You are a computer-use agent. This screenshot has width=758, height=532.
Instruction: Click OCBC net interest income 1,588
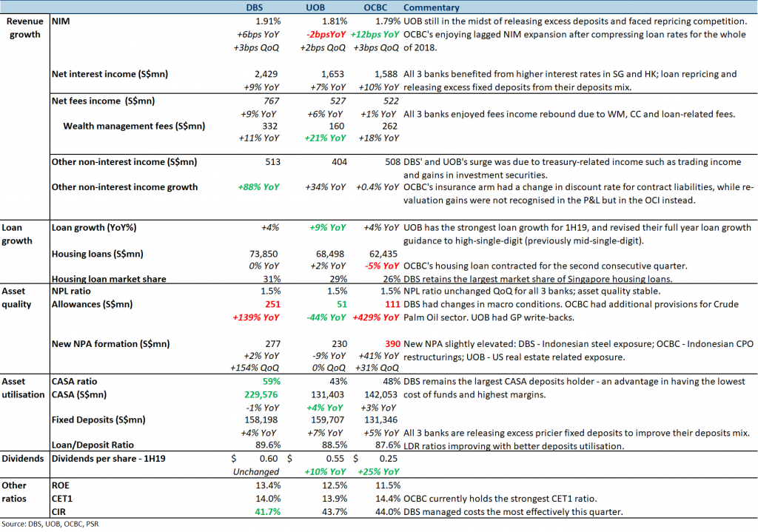tap(386, 74)
